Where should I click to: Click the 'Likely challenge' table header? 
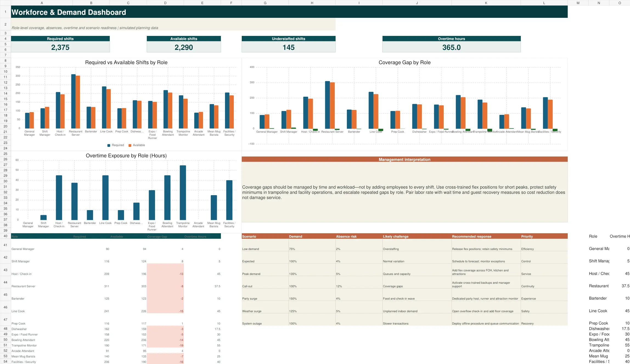tap(417, 236)
